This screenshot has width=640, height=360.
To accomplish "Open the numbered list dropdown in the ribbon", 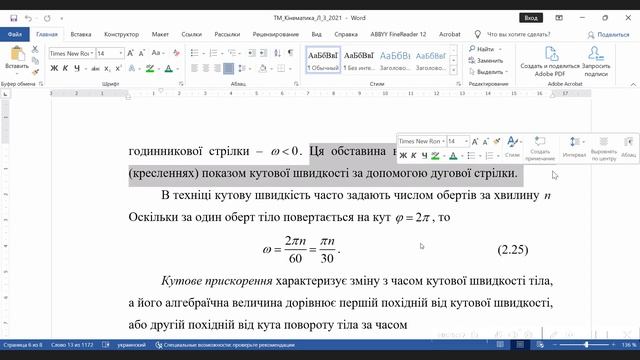I will tap(222, 53).
